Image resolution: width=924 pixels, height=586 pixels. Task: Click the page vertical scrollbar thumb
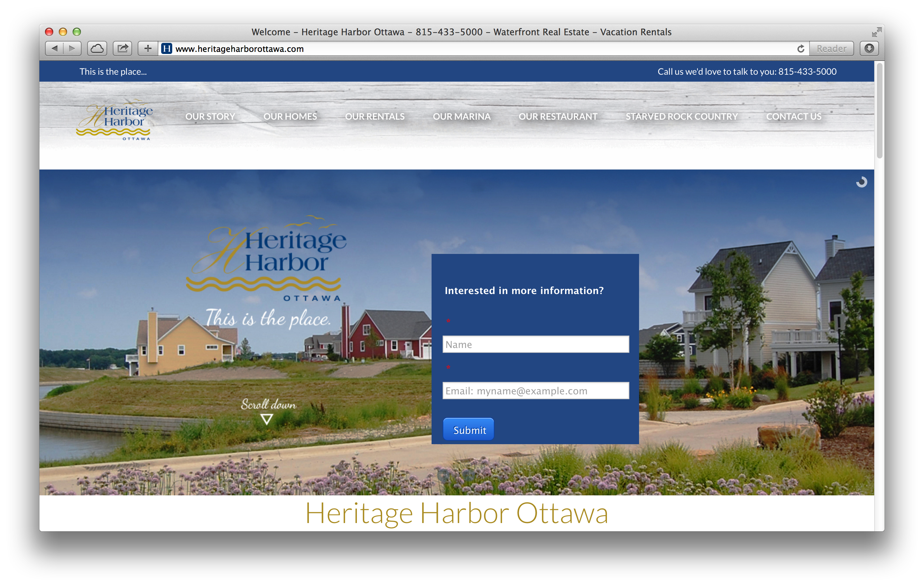tap(879, 110)
